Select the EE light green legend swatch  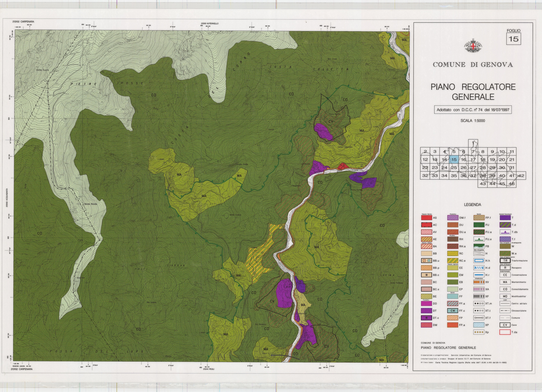(453, 268)
